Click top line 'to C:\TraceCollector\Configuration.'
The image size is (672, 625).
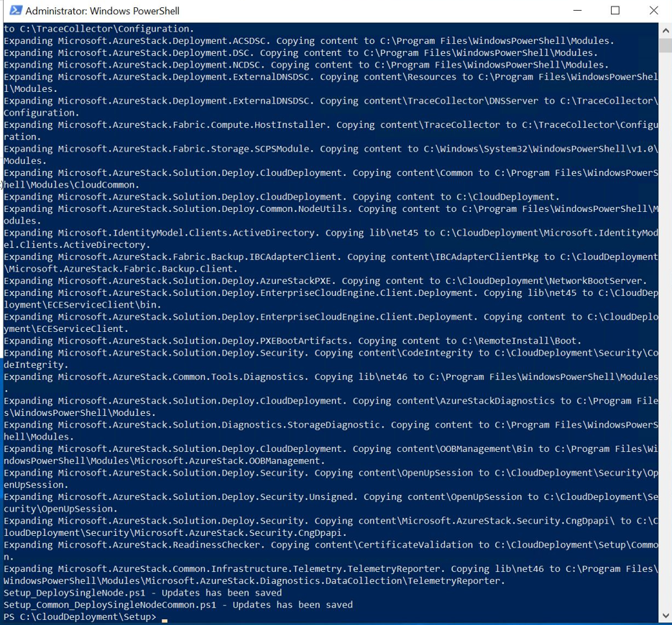point(99,29)
